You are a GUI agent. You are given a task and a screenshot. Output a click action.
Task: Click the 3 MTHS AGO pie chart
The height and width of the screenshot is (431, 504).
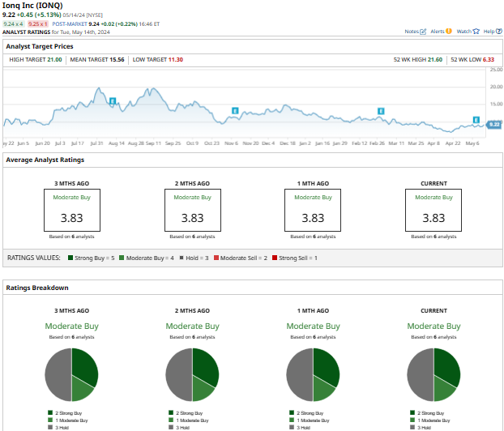(x=71, y=375)
